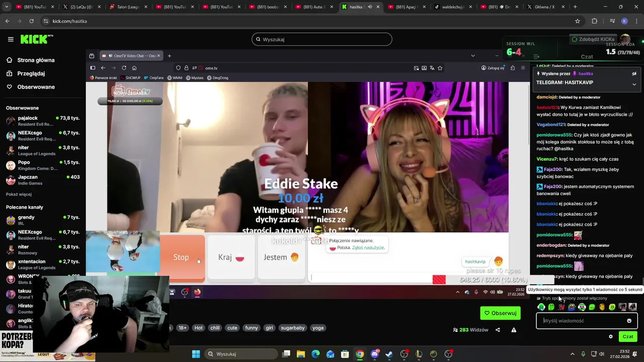Image resolution: width=644 pixels, height=362 pixels.
Task: Select the chill stream tag
Action: [215, 328]
